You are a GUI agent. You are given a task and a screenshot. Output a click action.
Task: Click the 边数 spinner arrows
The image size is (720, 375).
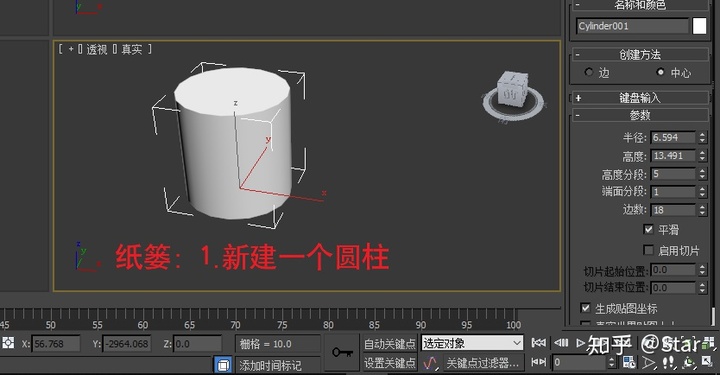702,210
